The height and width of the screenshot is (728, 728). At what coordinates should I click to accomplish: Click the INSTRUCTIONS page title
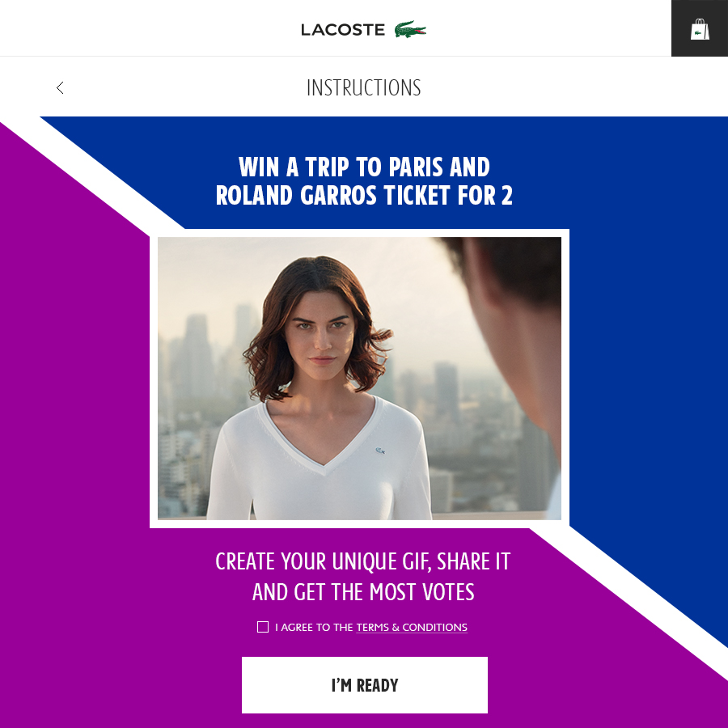tap(363, 87)
